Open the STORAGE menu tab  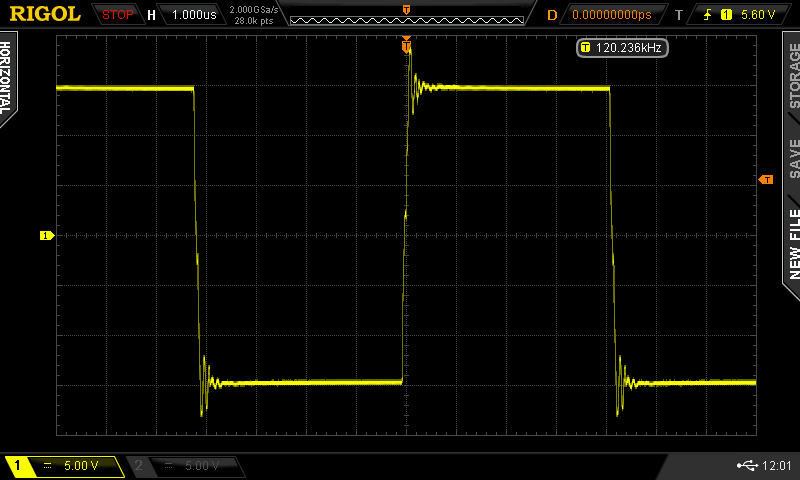pos(791,78)
